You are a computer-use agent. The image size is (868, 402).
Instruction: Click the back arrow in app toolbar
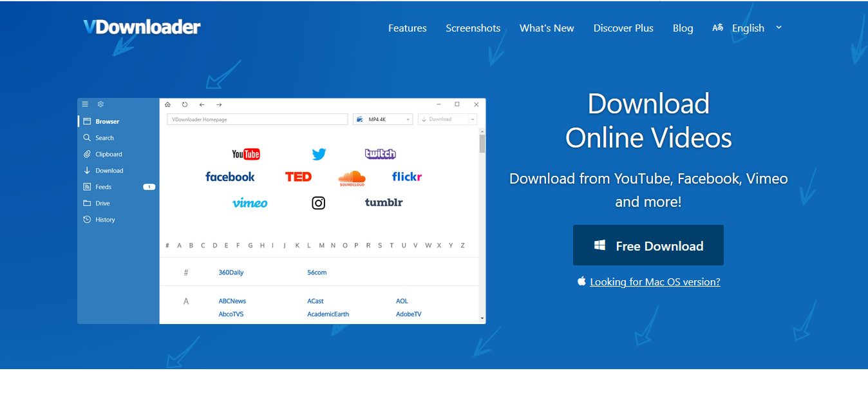pos(202,104)
